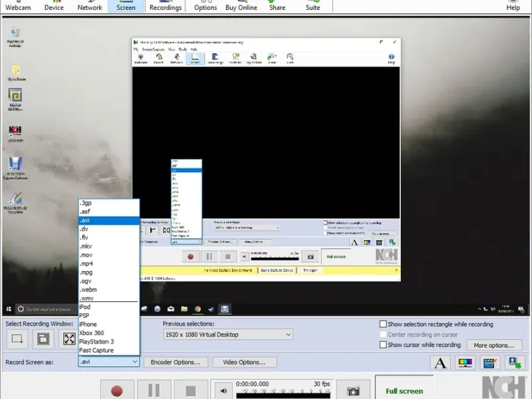This screenshot has height=399, width=532.
Task: Click the red Record button
Action: [x=117, y=390]
